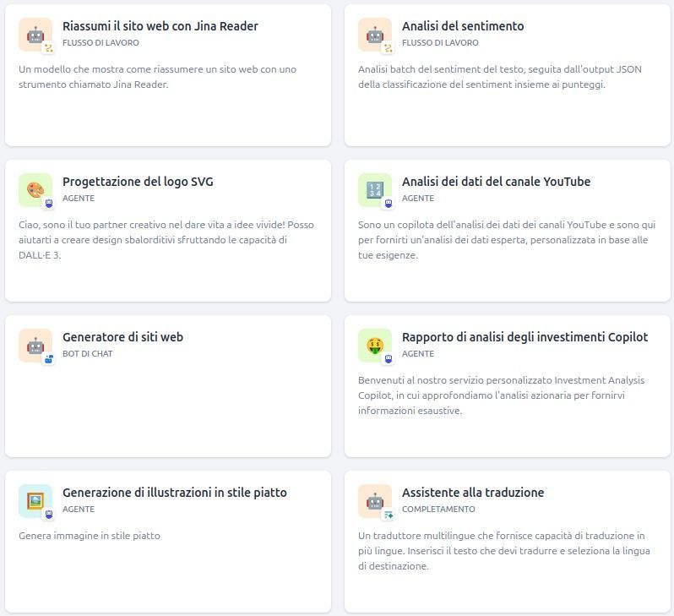Image resolution: width=674 pixels, height=616 pixels.
Task: Click the framed picture icon for flat illustrations
Action: pyautogui.click(x=35, y=501)
